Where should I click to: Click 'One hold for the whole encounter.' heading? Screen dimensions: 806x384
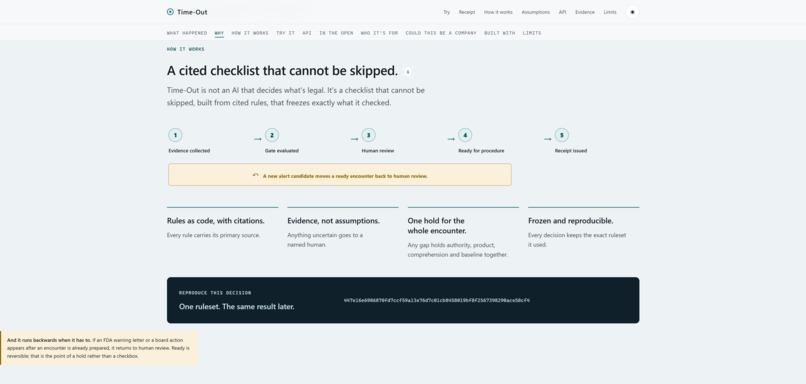437,226
